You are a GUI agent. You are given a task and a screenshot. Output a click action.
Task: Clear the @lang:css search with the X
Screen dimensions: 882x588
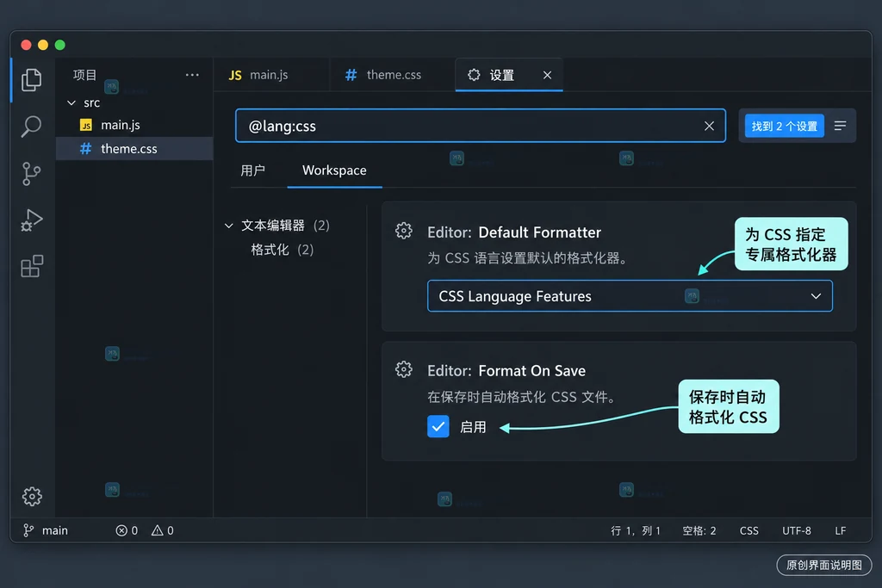(x=709, y=126)
